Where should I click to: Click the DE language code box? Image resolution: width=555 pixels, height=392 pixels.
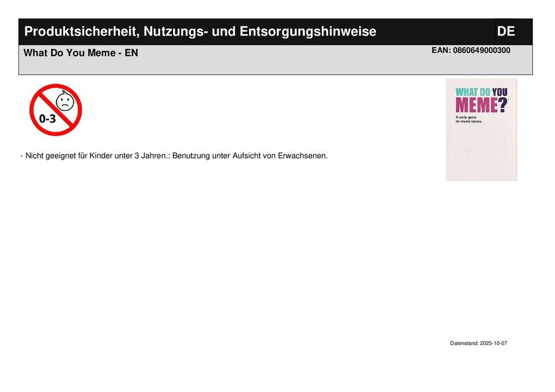click(x=505, y=32)
